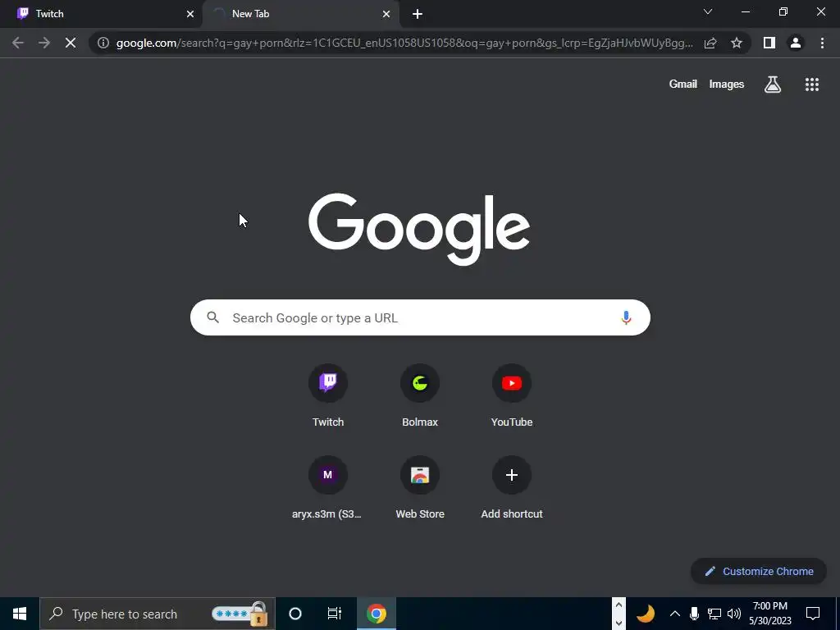Image resolution: width=840 pixels, height=630 pixels.
Task: Go back to previous page
Action: coord(18,43)
